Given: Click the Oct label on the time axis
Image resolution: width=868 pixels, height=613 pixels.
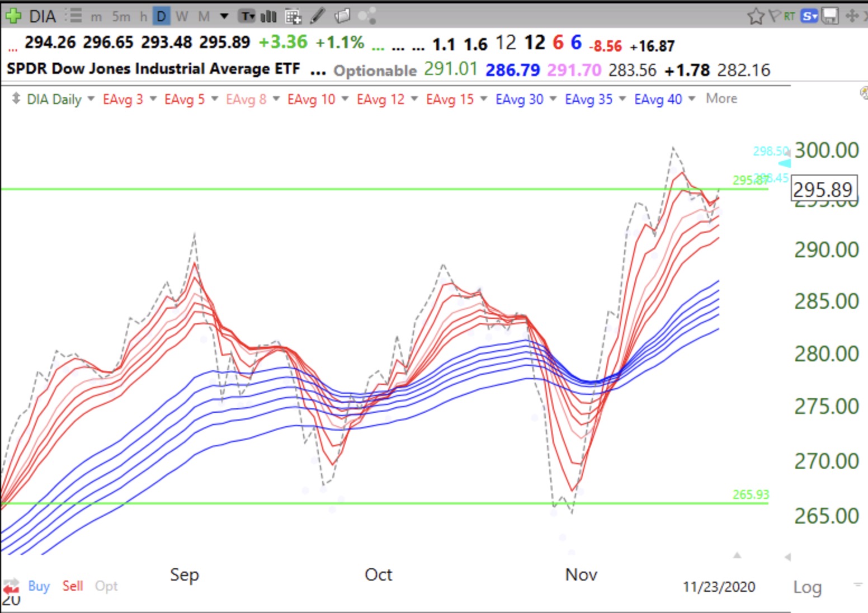Looking at the screenshot, I should click(378, 574).
